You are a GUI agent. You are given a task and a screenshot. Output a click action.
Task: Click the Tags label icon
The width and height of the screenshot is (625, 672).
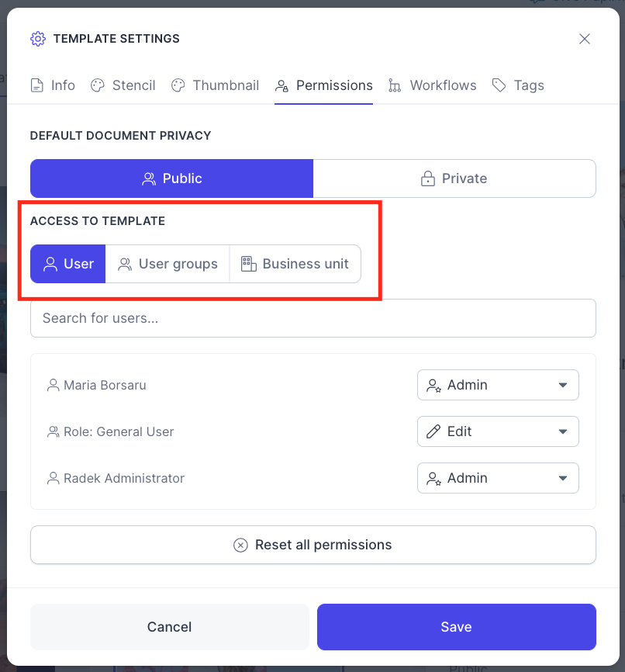tap(499, 85)
